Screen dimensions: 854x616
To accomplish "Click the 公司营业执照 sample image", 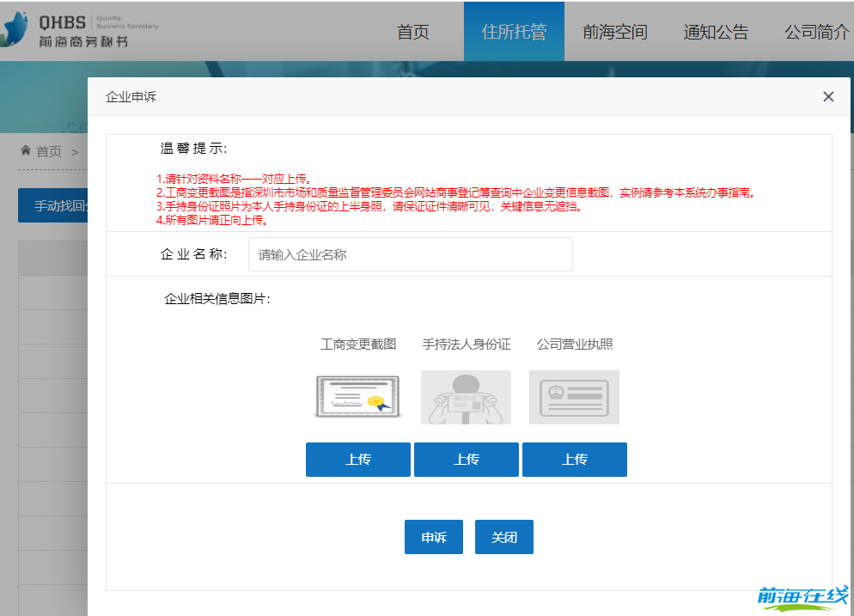I will coord(574,397).
